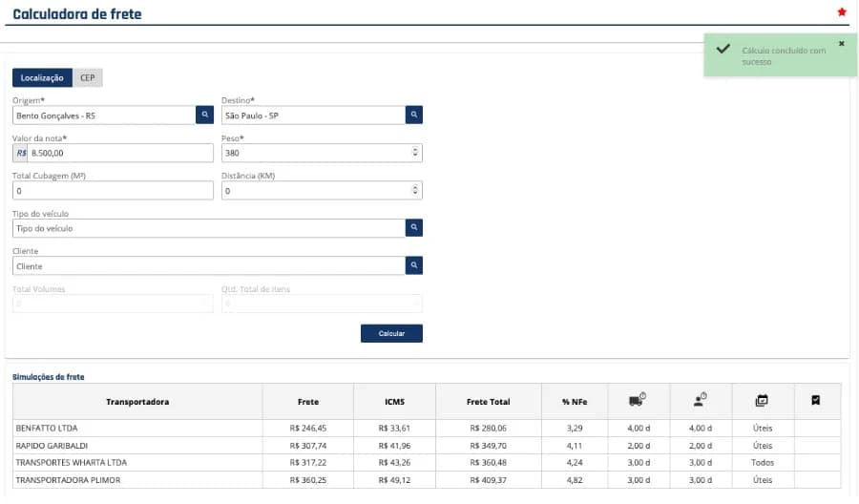Switch to the CEP tab
This screenshot has height=504, width=859.
(88, 78)
